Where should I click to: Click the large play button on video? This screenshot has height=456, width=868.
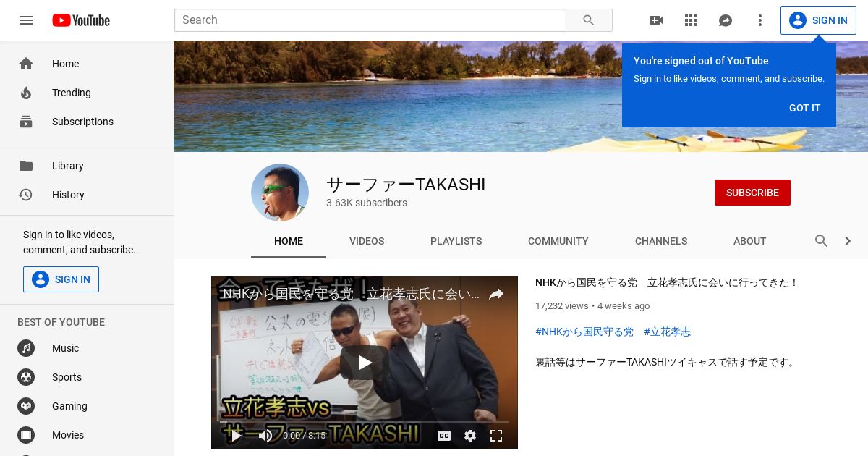pos(365,363)
